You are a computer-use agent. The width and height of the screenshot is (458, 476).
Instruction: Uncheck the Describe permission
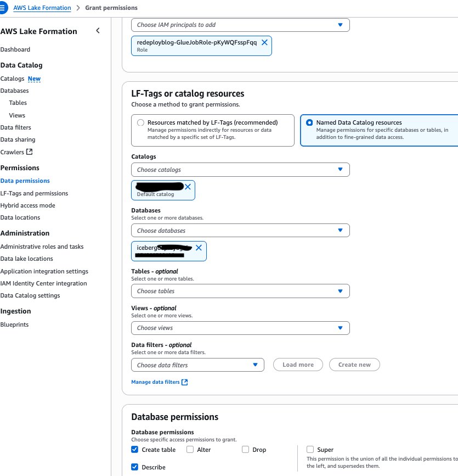click(x=135, y=467)
